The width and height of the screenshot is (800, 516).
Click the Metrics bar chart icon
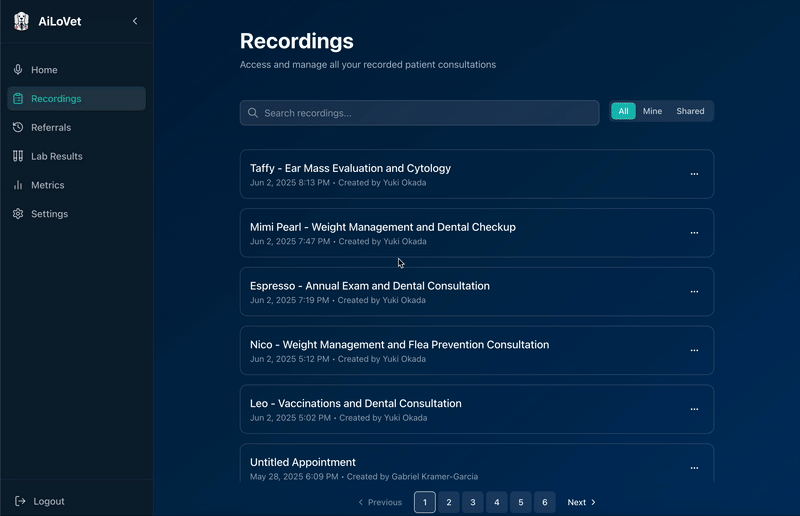pyautogui.click(x=18, y=185)
